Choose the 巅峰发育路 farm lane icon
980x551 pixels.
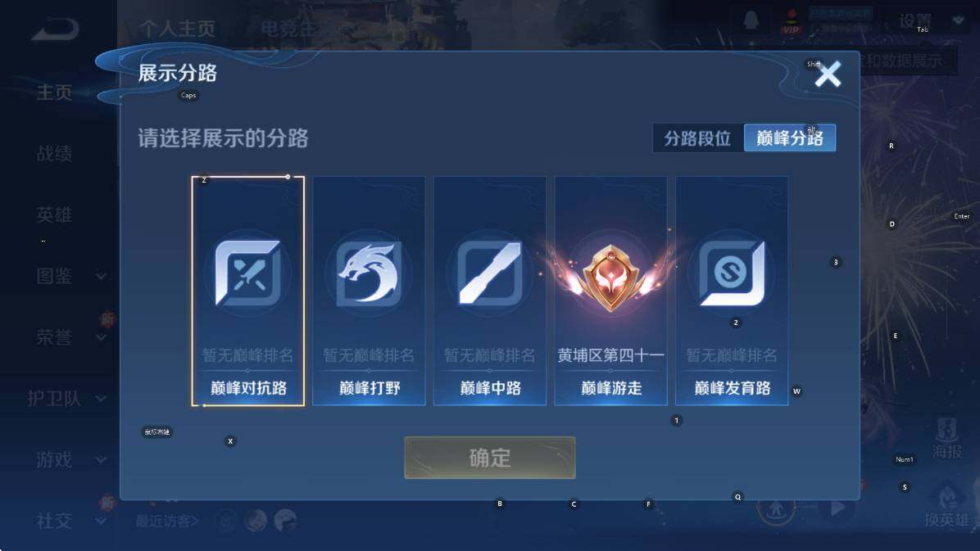732,273
